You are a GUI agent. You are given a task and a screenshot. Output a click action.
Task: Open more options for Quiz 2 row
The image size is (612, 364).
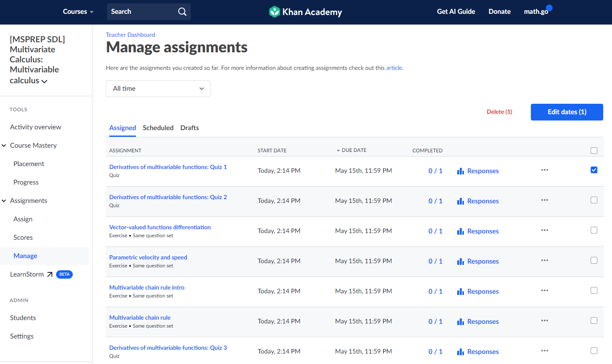544,200
